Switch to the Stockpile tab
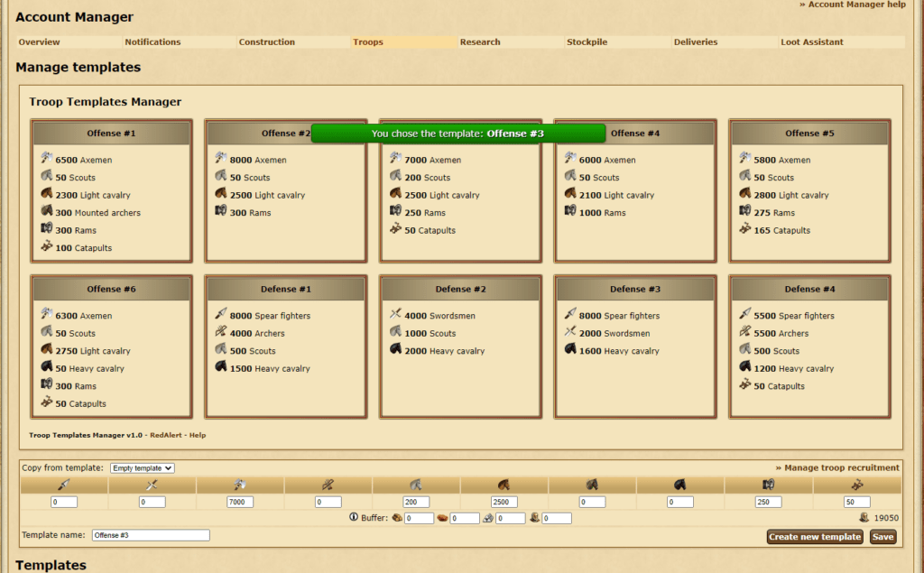Image resolution: width=924 pixels, height=573 pixels. click(587, 42)
